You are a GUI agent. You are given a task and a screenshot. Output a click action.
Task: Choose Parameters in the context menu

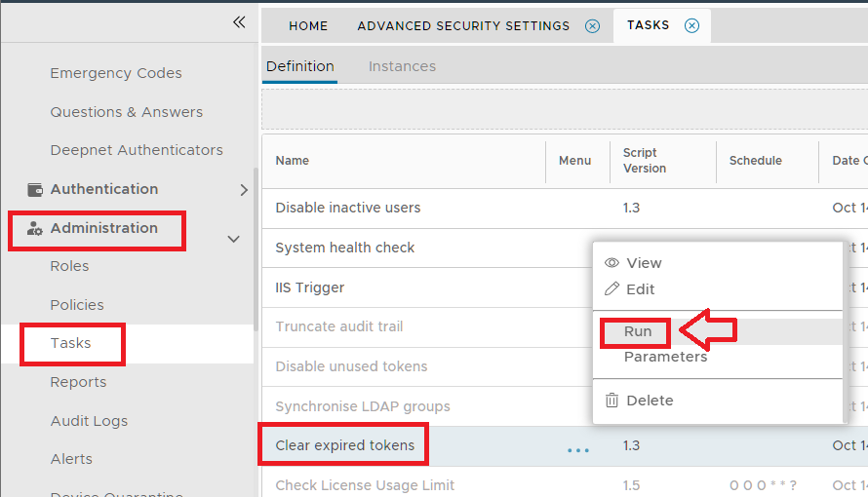pyautogui.click(x=665, y=357)
